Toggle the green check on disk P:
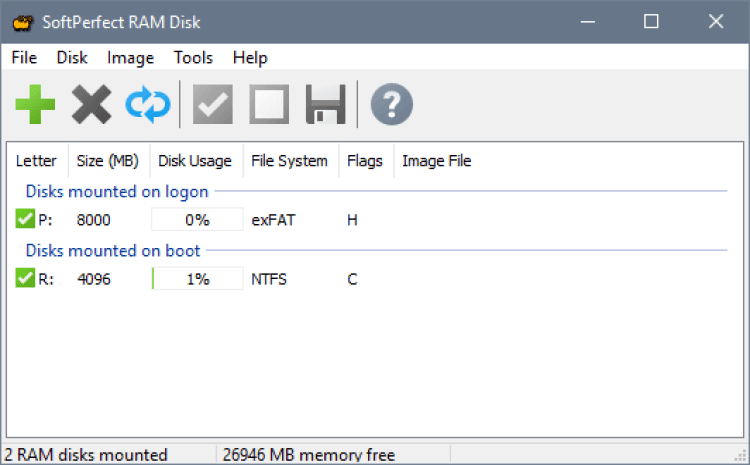 click(25, 219)
